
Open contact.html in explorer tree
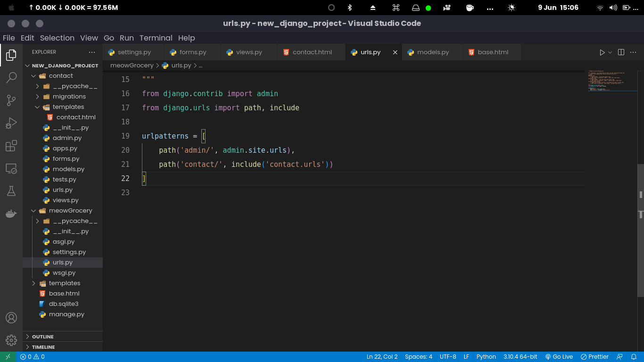pos(63,117)
